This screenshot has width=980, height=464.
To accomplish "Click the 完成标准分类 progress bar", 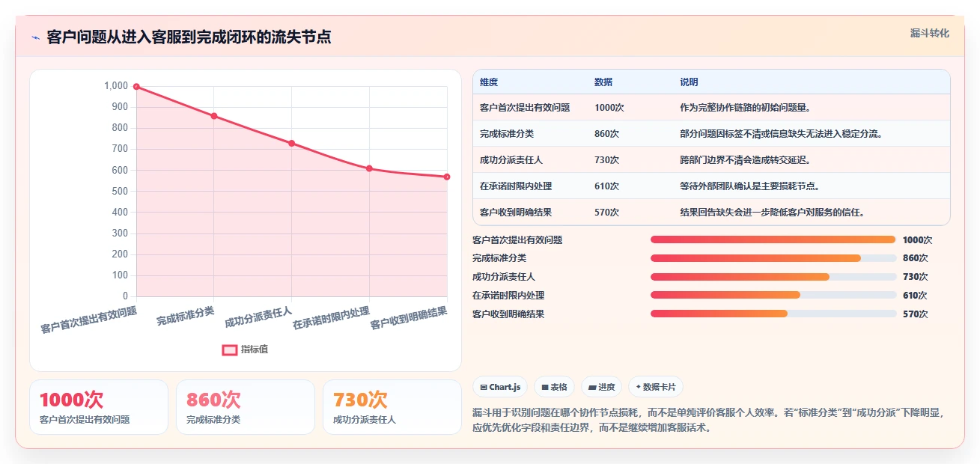I will pyautogui.click(x=773, y=258).
